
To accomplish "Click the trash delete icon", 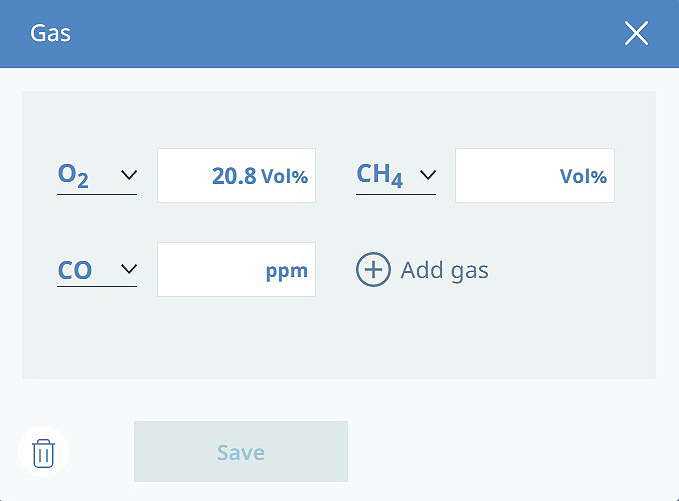I will pos(43,453).
